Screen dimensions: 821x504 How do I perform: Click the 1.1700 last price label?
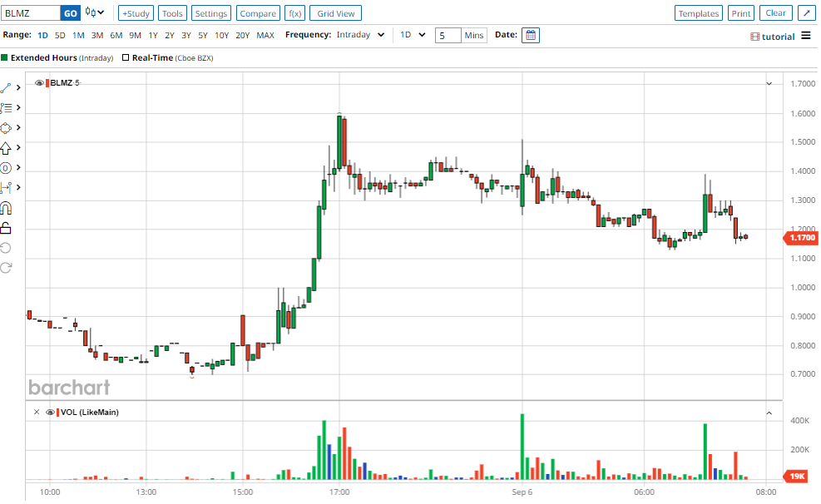click(x=801, y=238)
